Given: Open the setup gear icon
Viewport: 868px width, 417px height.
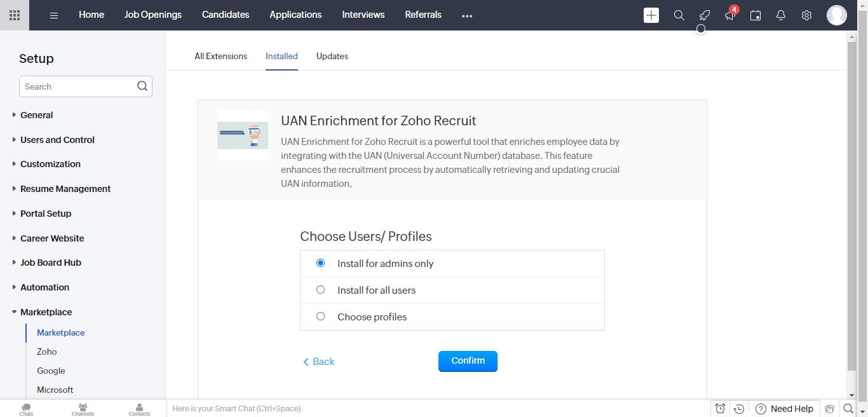Looking at the screenshot, I should point(806,15).
